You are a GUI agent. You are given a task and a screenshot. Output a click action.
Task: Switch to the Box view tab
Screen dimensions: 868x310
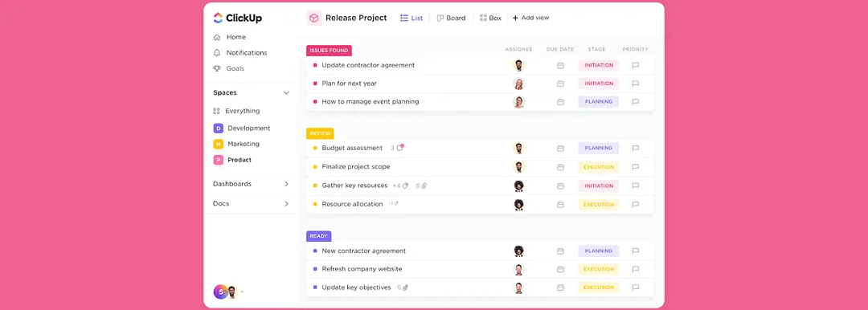click(490, 18)
